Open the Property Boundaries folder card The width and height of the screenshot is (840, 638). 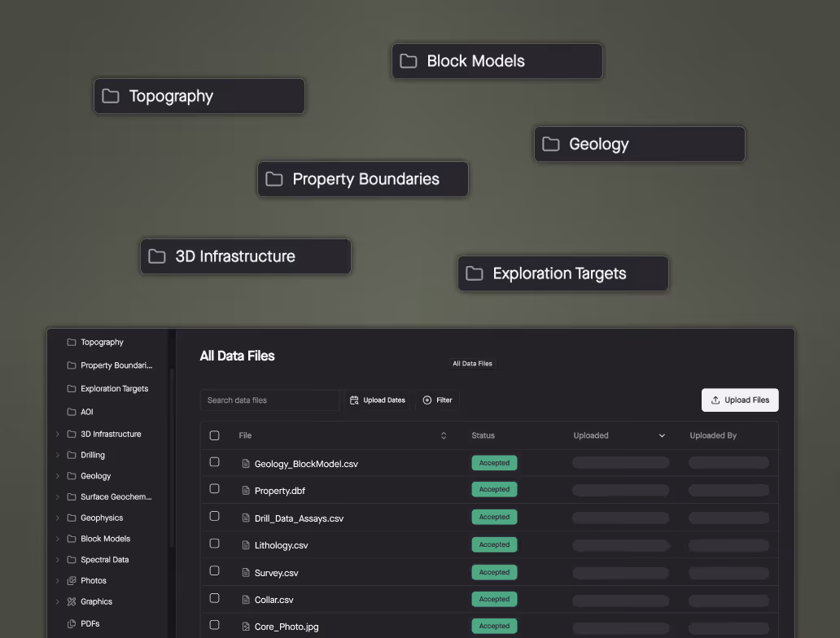coord(363,179)
